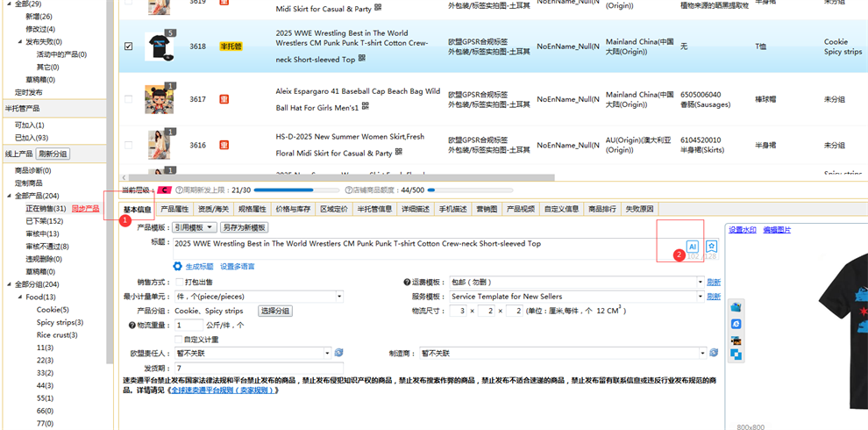Switch to the 产品属性 tab
Image resolution: width=868 pixels, height=430 pixels.
[x=174, y=210]
